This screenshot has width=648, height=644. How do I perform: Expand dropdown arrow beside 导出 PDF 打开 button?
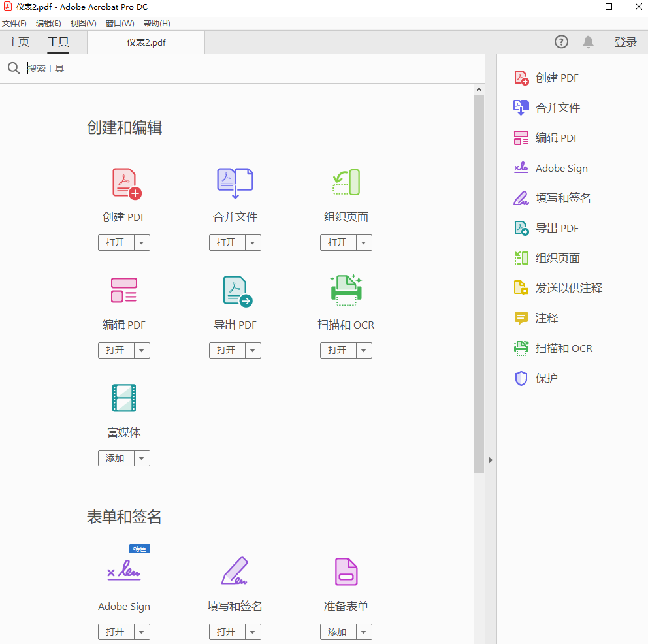(253, 350)
